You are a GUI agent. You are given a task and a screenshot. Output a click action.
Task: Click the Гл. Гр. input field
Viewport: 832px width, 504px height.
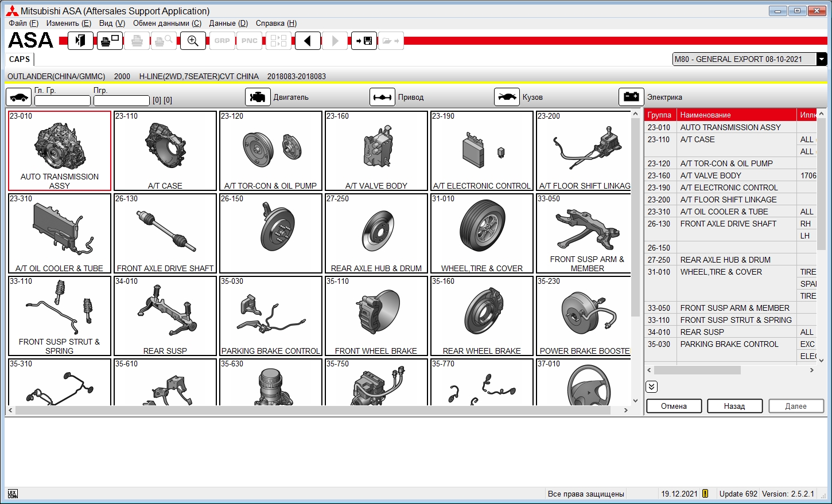click(63, 100)
